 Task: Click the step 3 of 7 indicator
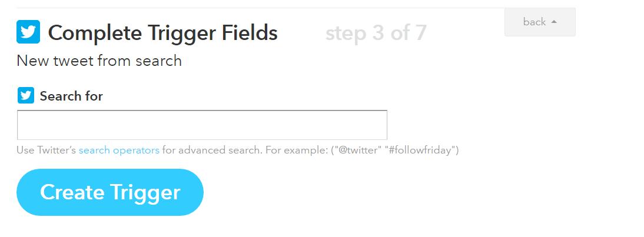376,33
